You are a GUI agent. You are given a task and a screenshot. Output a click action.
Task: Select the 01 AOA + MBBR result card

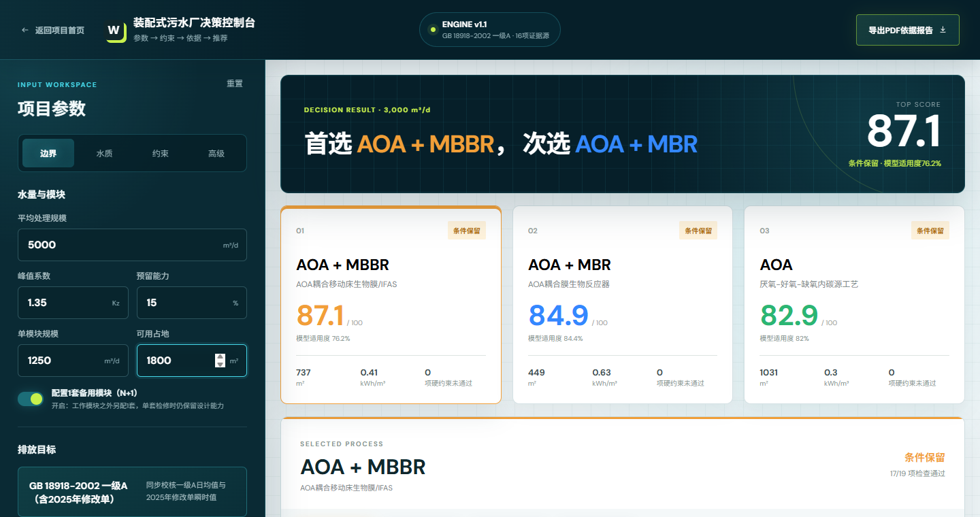click(x=391, y=305)
